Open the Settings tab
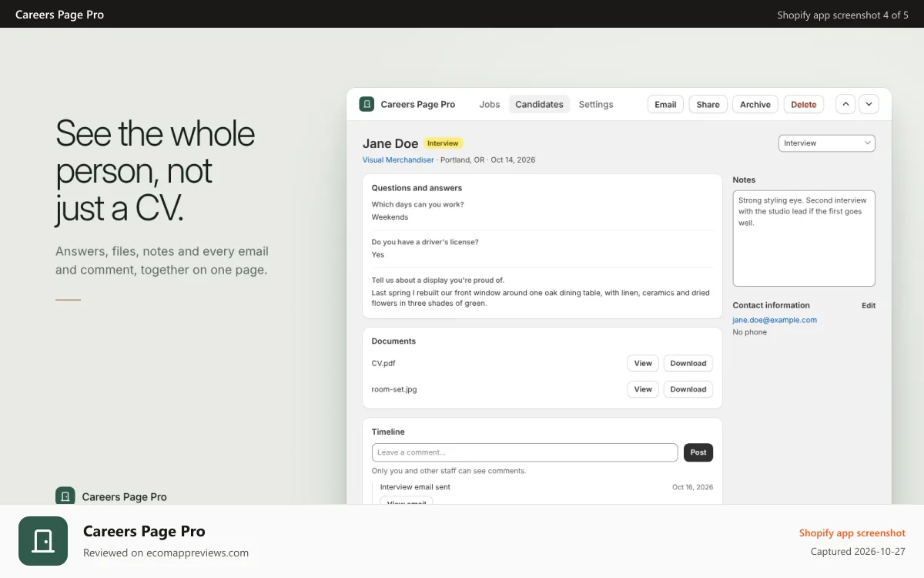This screenshot has height=578, width=924. click(596, 104)
